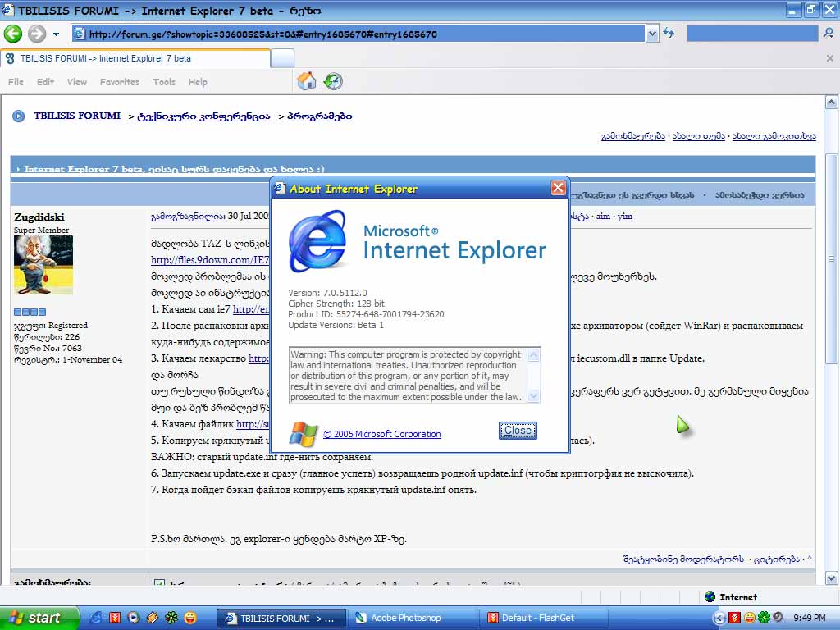Click the History clock icon in toolbar
Viewport: 840px width, 630px height.
333,81
